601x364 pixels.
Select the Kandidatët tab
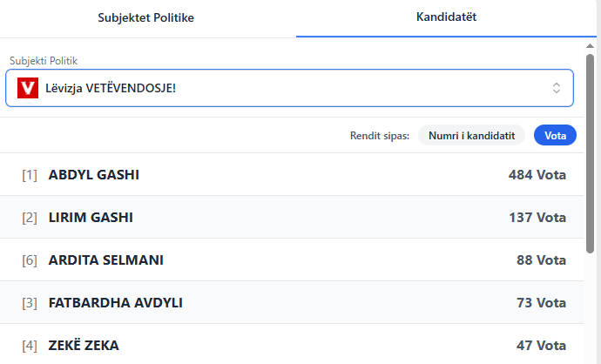click(446, 17)
